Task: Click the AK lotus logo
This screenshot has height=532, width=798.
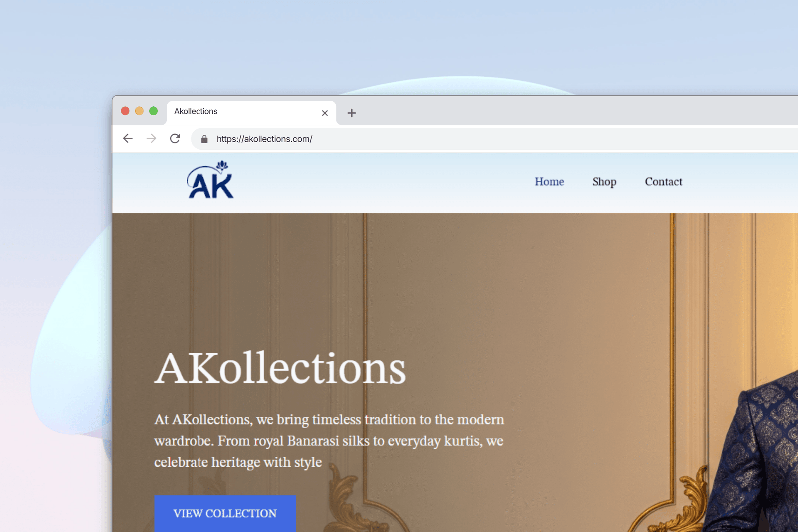Action: [x=210, y=180]
